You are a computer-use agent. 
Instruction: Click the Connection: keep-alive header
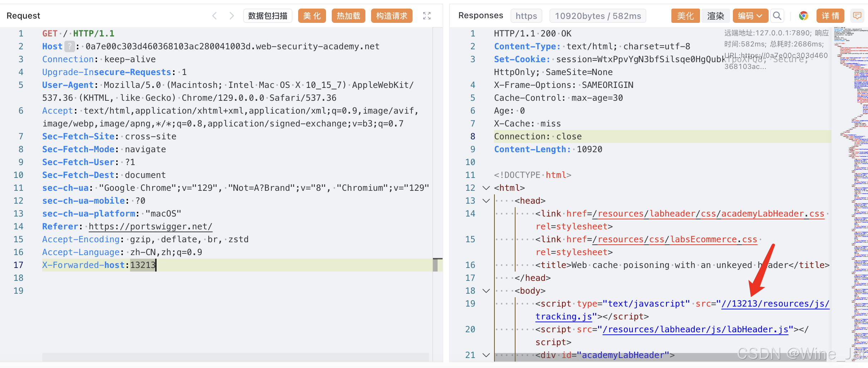(x=99, y=59)
